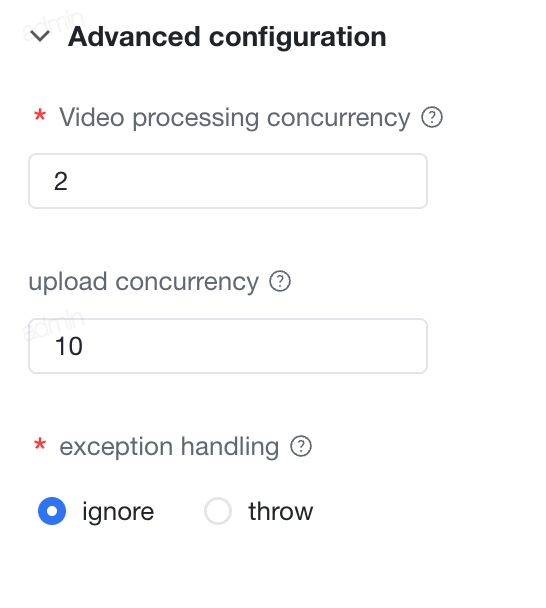Place cursor on value 2 in concurrency field

pos(61,181)
